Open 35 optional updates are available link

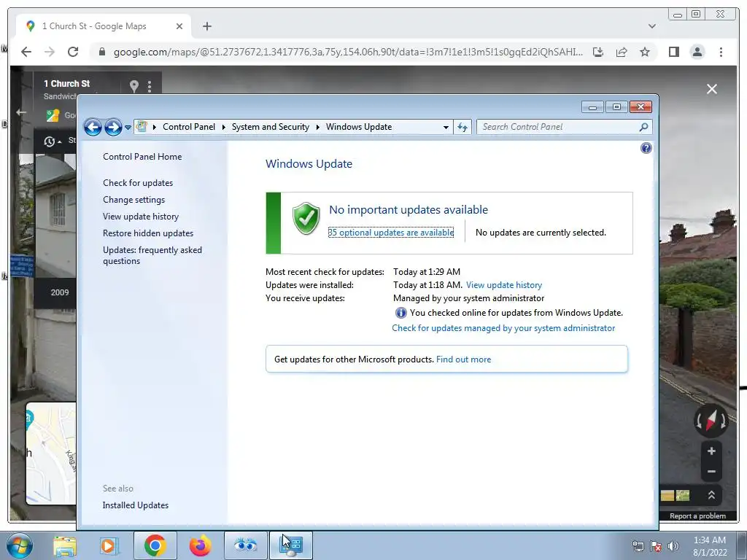[x=391, y=233]
